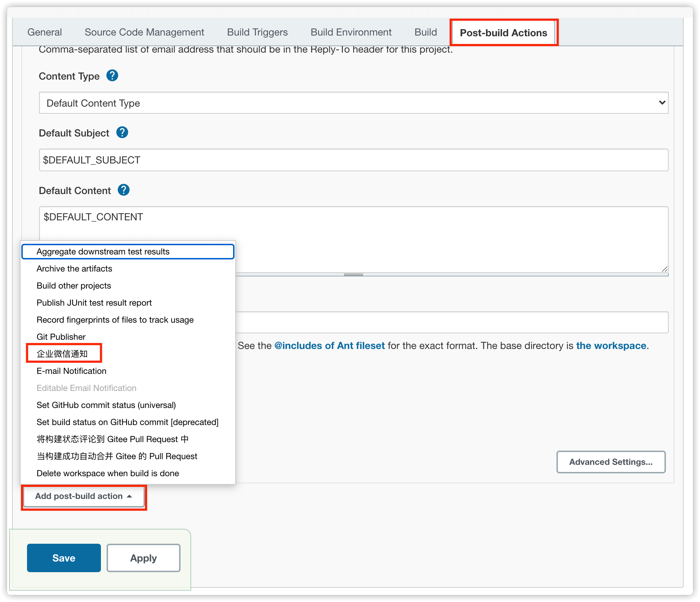Go to the Build Environment tab
The image size is (700, 602).
click(351, 32)
